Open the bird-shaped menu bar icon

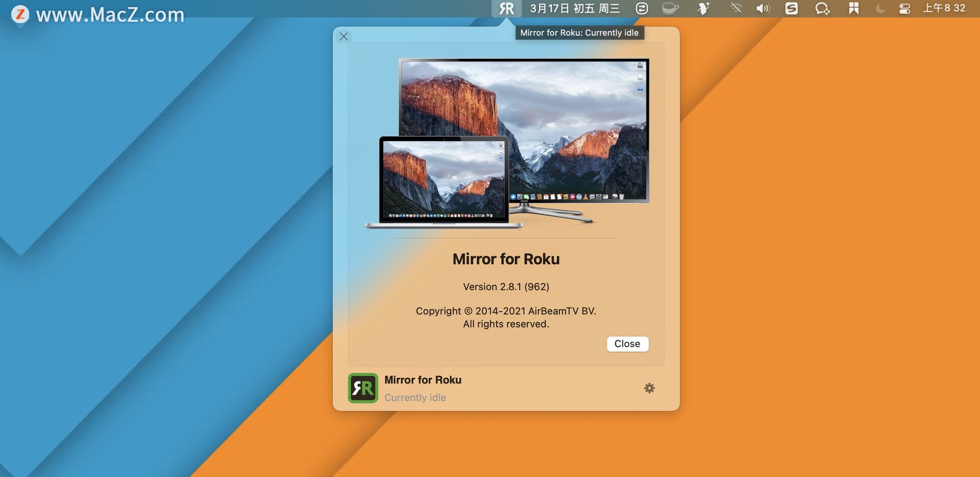point(703,8)
